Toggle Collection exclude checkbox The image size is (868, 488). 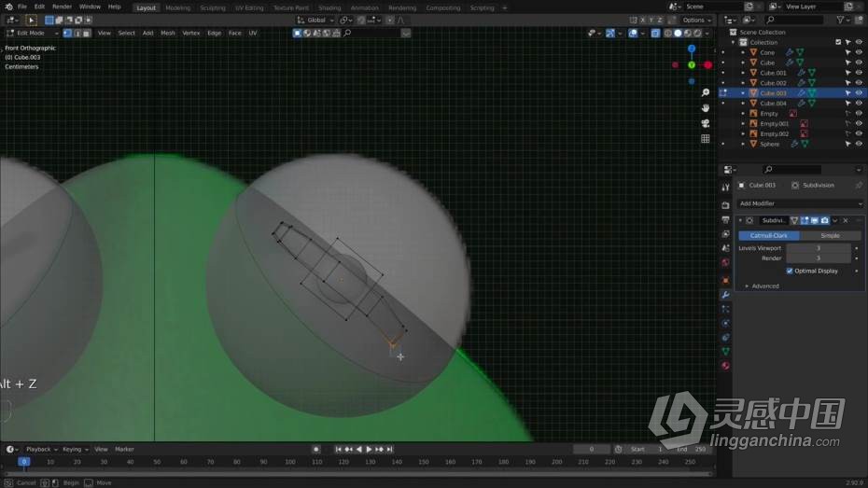838,43
